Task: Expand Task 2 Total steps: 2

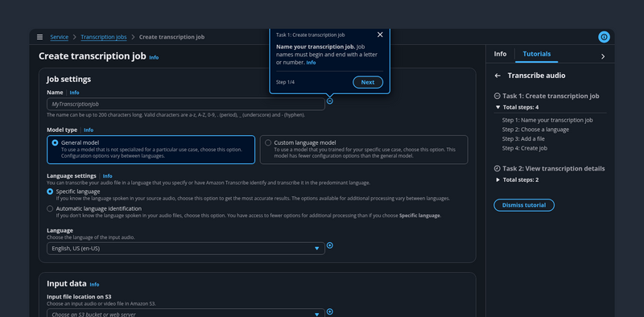Action: pyautogui.click(x=517, y=180)
